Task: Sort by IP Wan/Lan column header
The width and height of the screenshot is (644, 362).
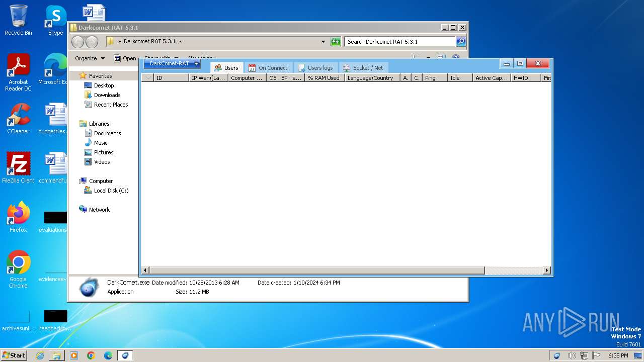Action: tap(208, 78)
